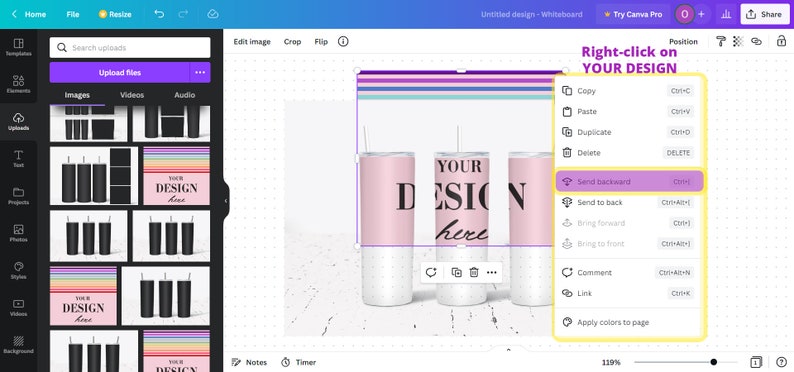Viewport: 794px width, 372px height.
Task: Click the trash icon in floating toolbar
Action: (x=474, y=272)
